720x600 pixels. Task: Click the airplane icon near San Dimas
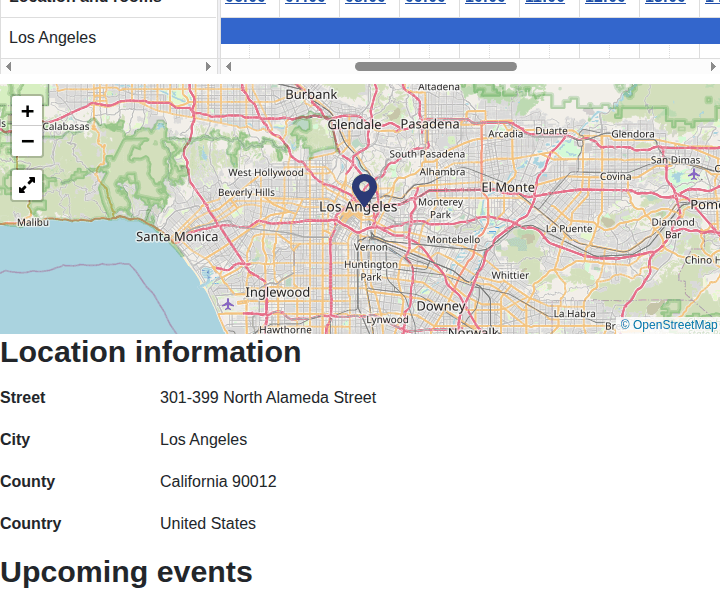pos(694,174)
